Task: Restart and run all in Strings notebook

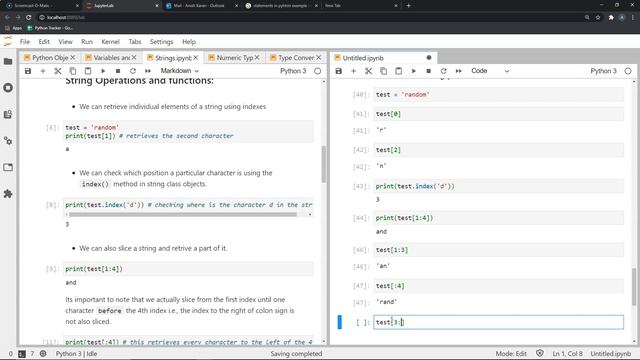Action: [148, 71]
